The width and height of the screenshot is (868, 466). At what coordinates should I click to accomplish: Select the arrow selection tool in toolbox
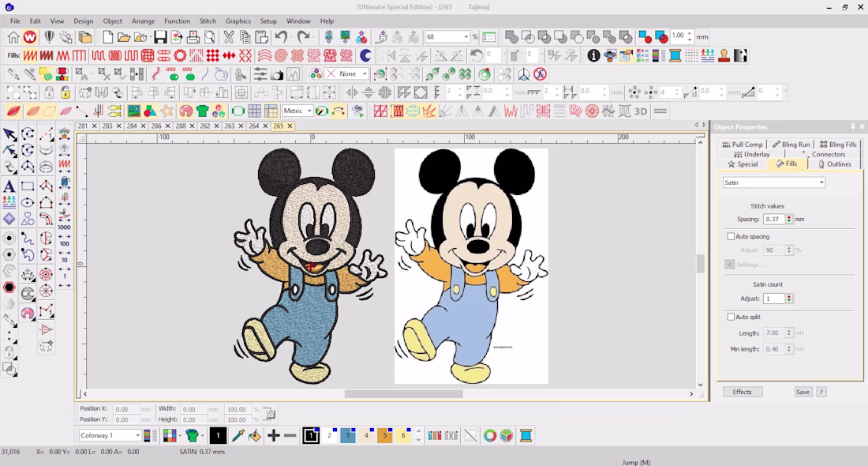(9, 134)
